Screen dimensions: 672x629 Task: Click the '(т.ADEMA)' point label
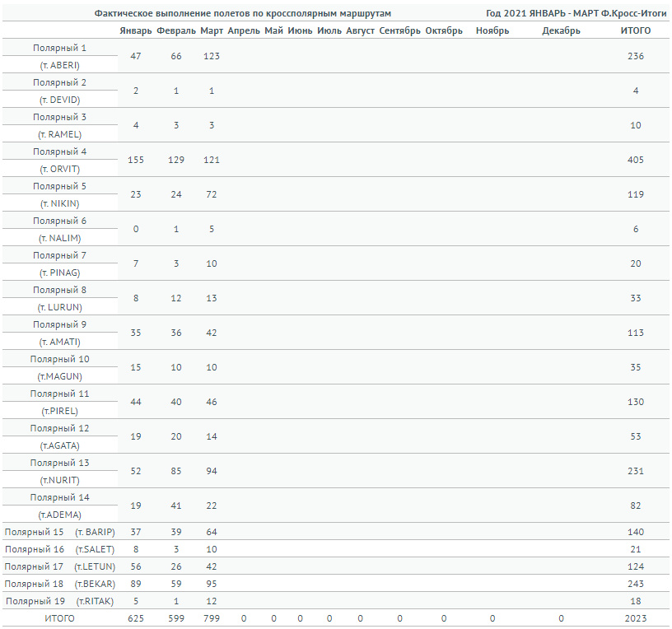[x=59, y=515]
